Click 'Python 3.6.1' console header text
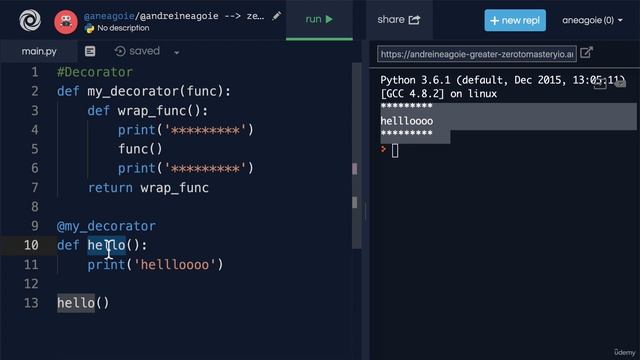Viewport: 640px width, 360px height. (415, 80)
